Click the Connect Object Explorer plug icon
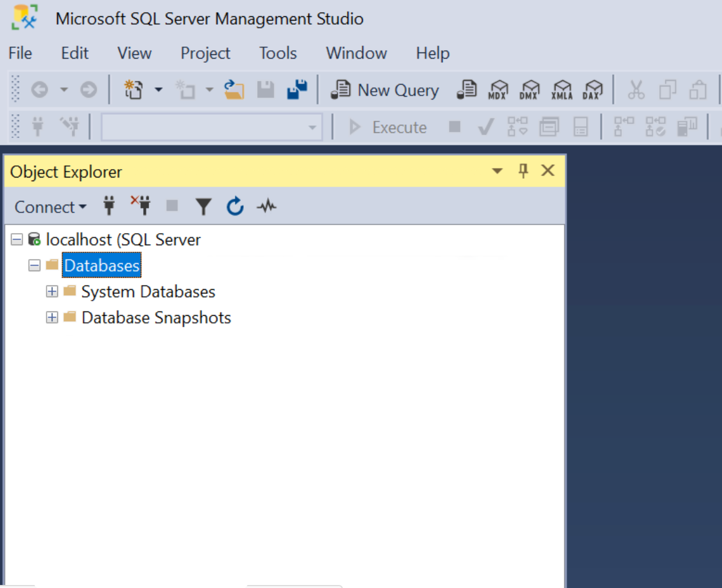This screenshot has height=588, width=722. click(109, 206)
